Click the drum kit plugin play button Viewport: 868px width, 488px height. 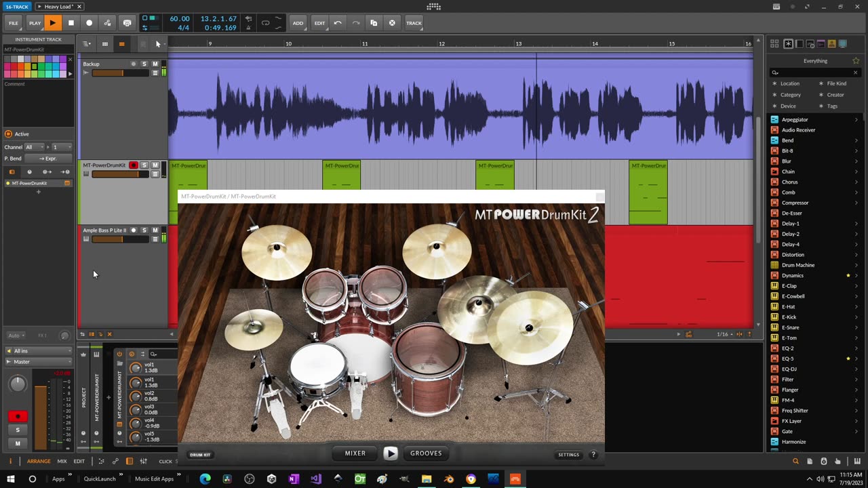(391, 453)
